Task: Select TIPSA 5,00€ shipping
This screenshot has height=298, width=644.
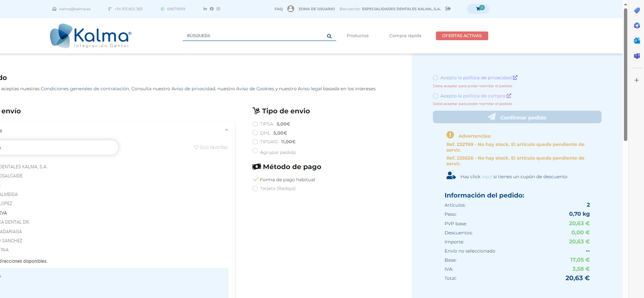Action: [x=255, y=124]
